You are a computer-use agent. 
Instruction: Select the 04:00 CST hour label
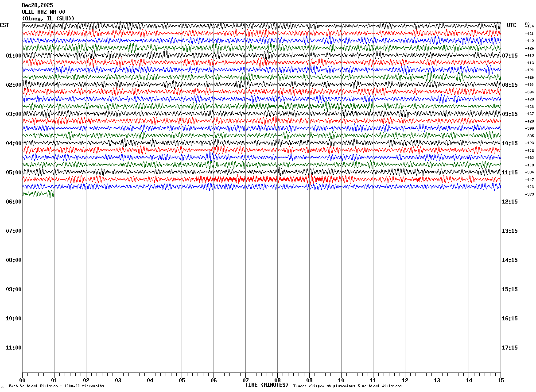(14, 143)
